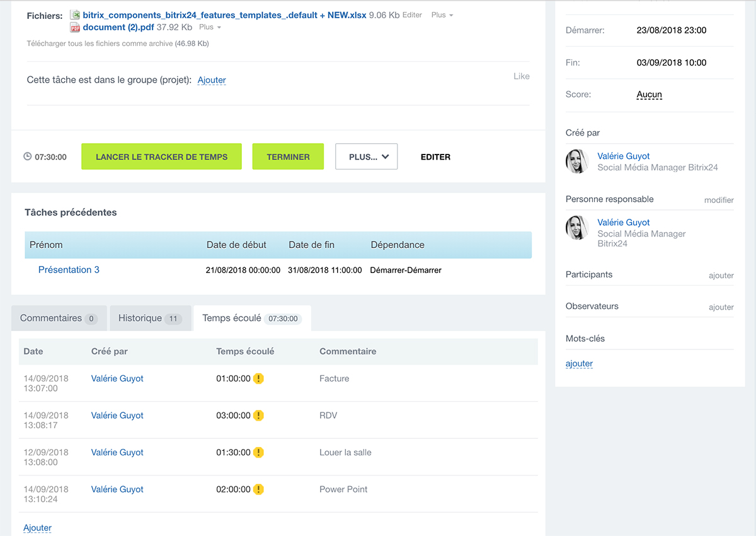Click the warning icon on the RDV row

(258, 416)
